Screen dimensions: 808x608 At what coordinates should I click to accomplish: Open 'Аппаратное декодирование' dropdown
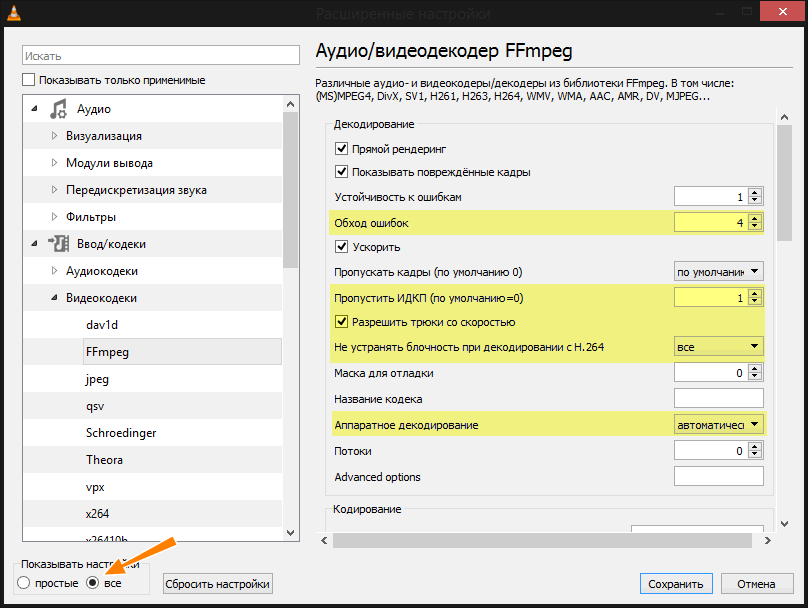(x=718, y=425)
